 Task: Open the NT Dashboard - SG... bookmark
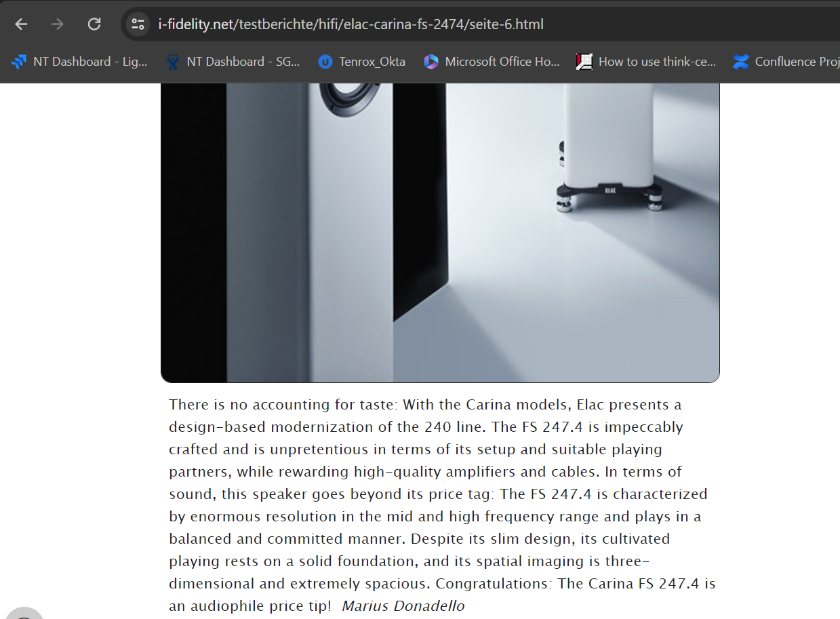point(233,62)
